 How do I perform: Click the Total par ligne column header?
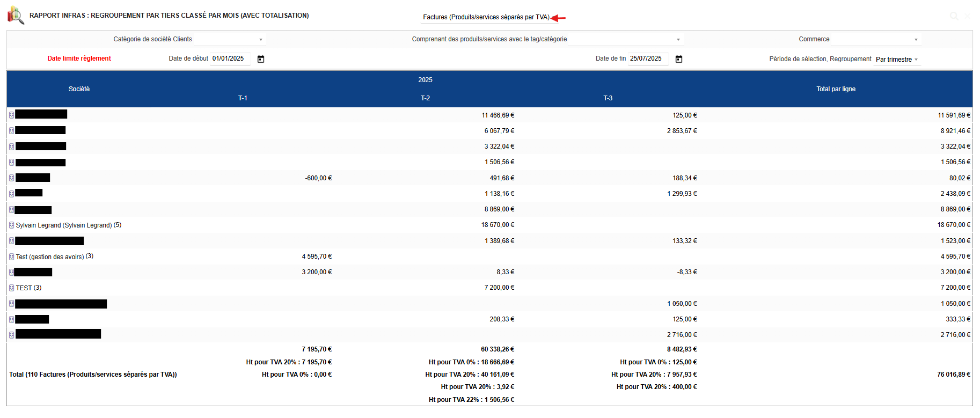click(836, 89)
